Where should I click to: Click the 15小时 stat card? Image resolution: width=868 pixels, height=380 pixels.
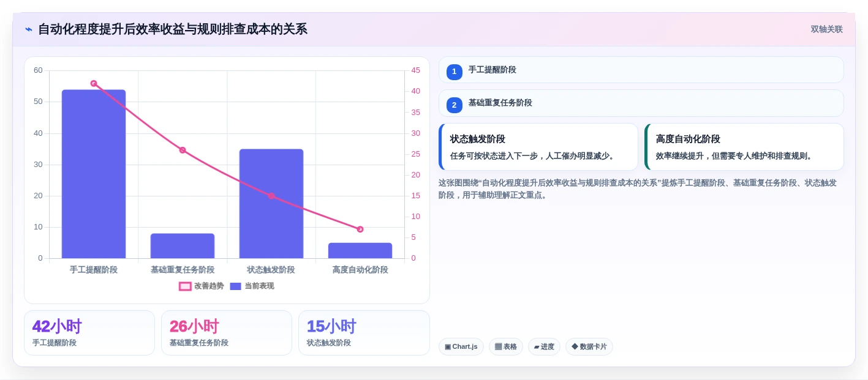(x=364, y=333)
